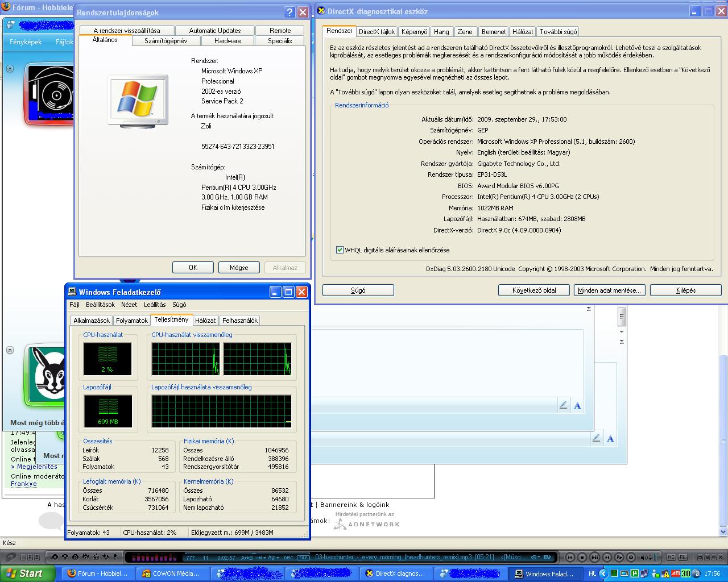The width and height of the screenshot is (728, 582).
Task: Select the Automatic Updates tab
Action: 215,31
